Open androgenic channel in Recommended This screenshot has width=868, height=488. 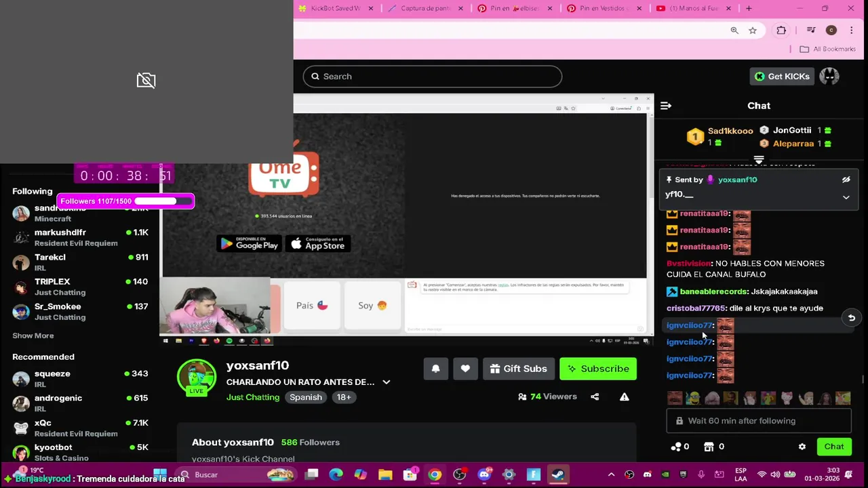pos(80,403)
